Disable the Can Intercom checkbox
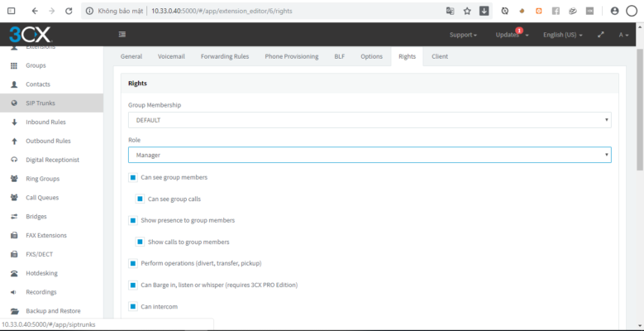The height and width of the screenshot is (331, 644). [x=133, y=306]
